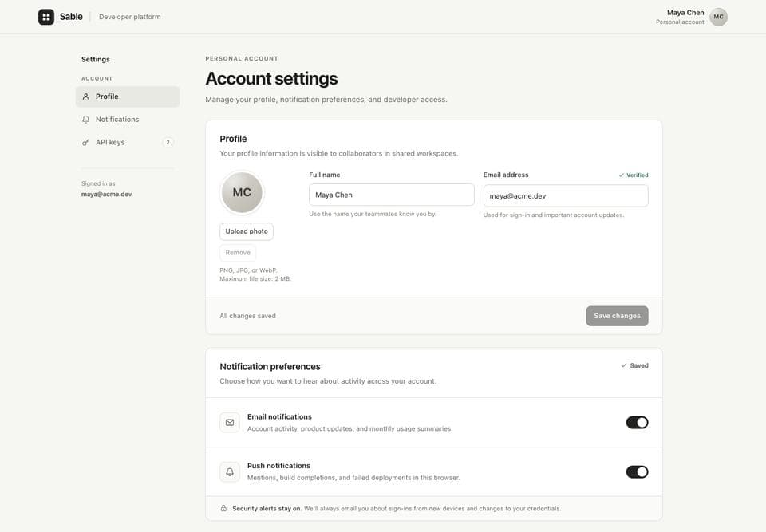Click the Email notifications title text
The width and height of the screenshot is (766, 532).
[x=279, y=416]
